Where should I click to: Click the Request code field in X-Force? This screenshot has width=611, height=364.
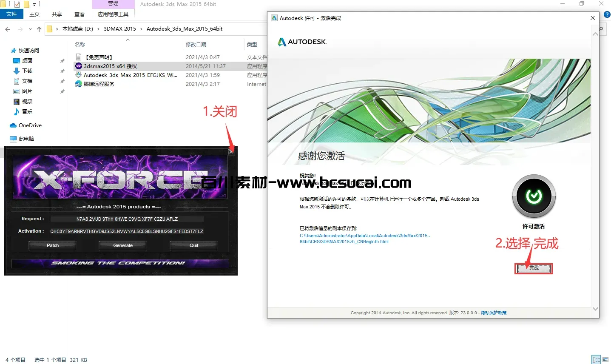click(127, 219)
